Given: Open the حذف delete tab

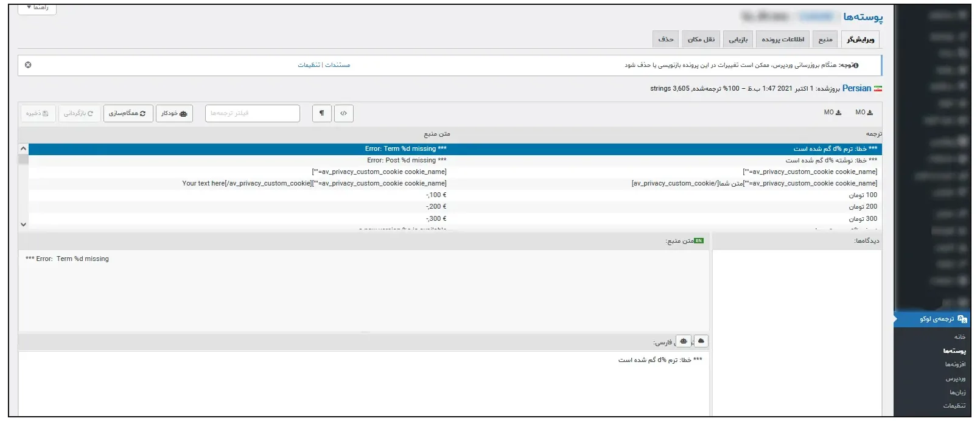Looking at the screenshot, I should click(x=666, y=40).
